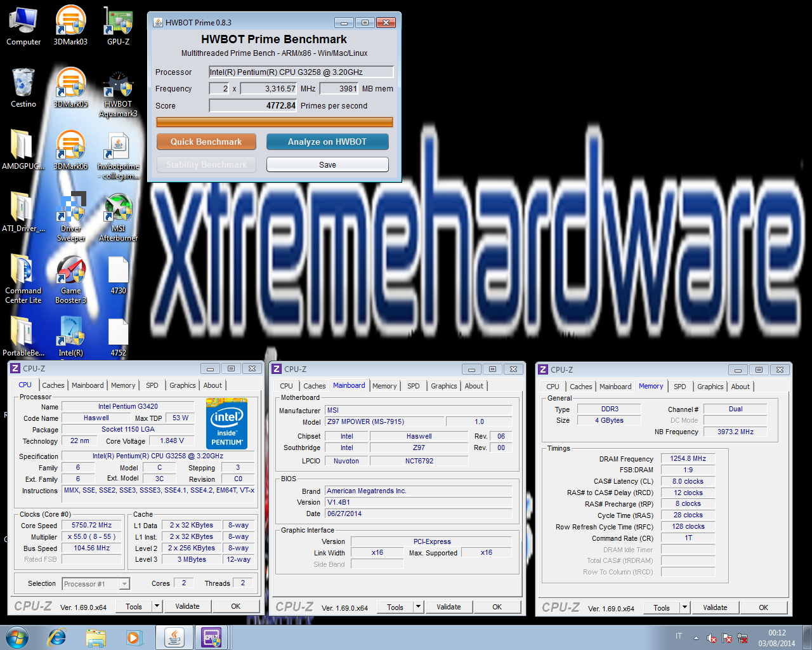Screen dimensions: 812x650
Task: Launch MSI Afterburner desktop shortcut
Action: (119, 217)
